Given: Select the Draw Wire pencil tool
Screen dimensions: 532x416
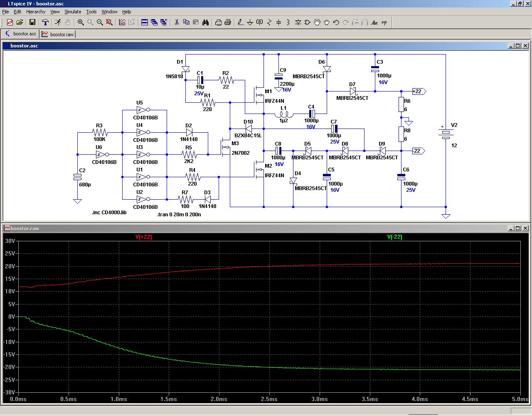Looking at the screenshot, I should pyautogui.click(x=240, y=22).
